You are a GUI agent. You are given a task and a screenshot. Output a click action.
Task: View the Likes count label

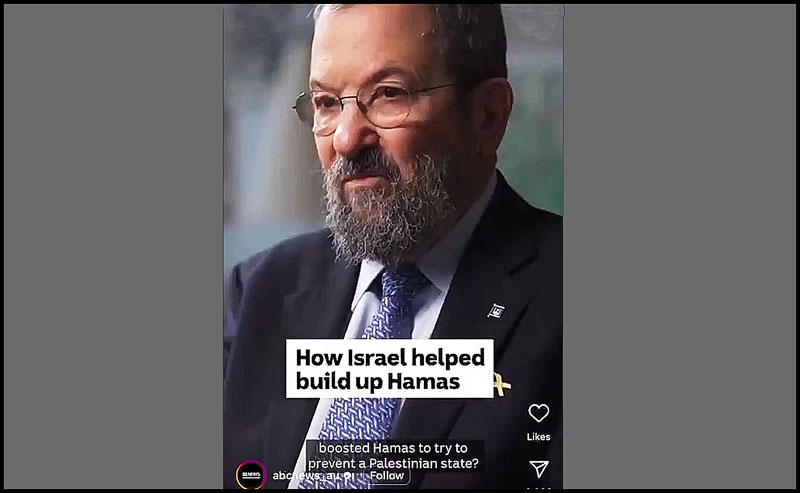(538, 437)
